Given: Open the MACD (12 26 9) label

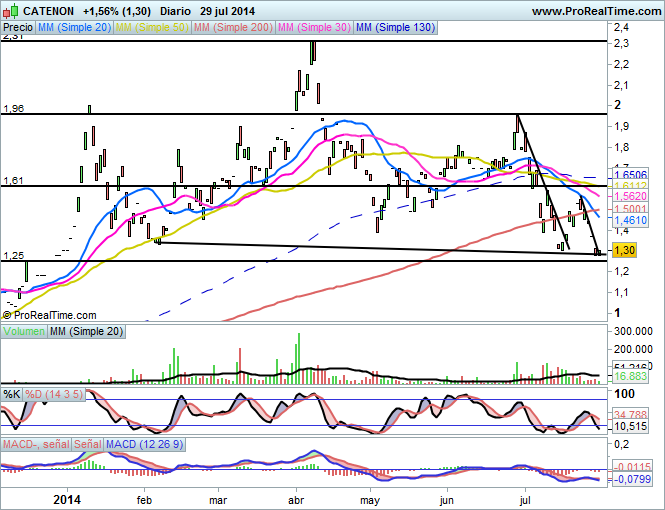Looking at the screenshot, I should coord(145,444).
